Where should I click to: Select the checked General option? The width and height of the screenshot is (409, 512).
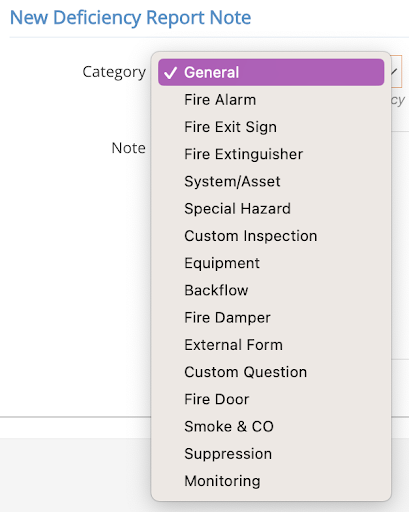(x=271, y=72)
